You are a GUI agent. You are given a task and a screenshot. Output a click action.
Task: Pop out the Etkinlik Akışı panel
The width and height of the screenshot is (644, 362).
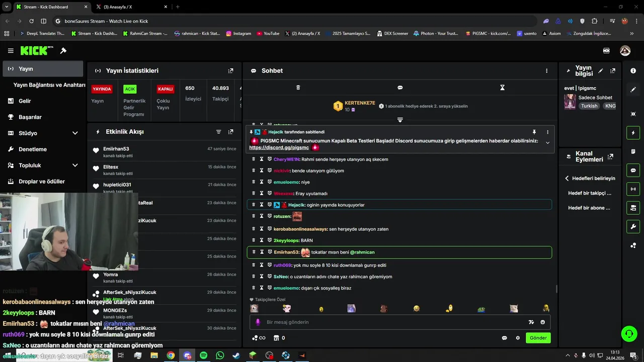coord(230,132)
